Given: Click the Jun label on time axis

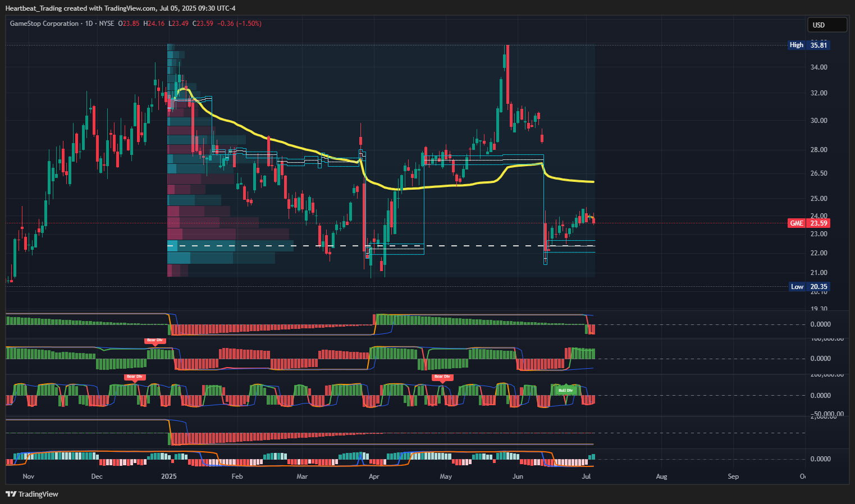Looking at the screenshot, I should (518, 476).
